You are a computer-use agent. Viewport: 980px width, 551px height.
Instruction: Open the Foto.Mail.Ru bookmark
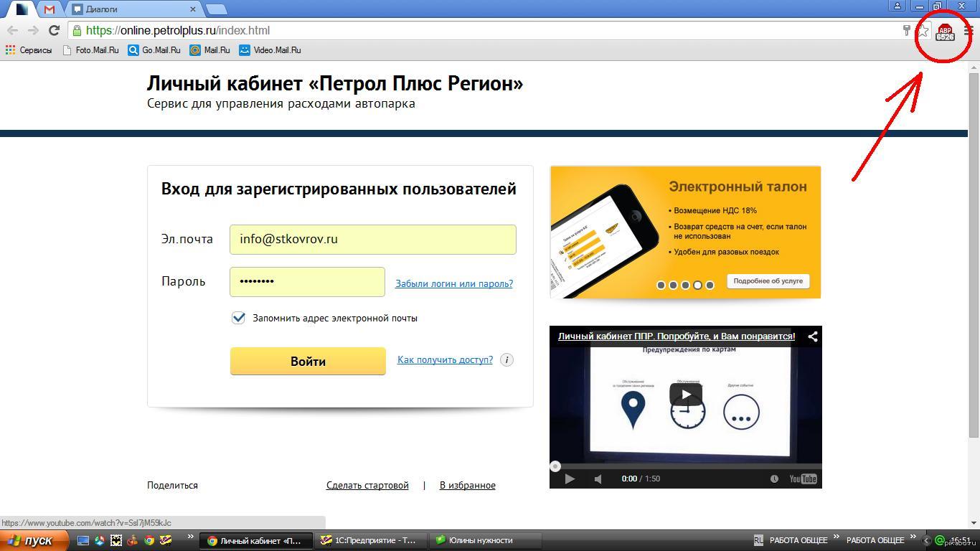pyautogui.click(x=91, y=50)
